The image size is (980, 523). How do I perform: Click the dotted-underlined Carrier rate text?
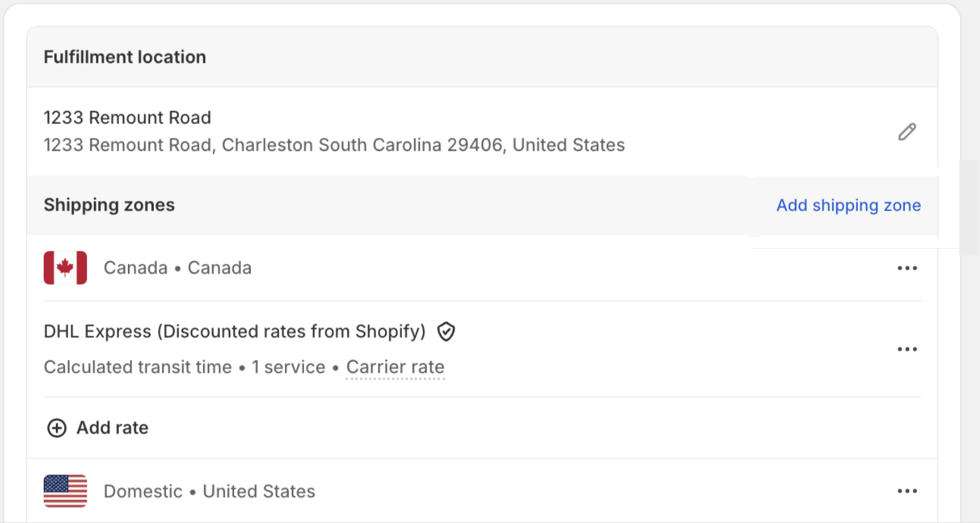395,367
